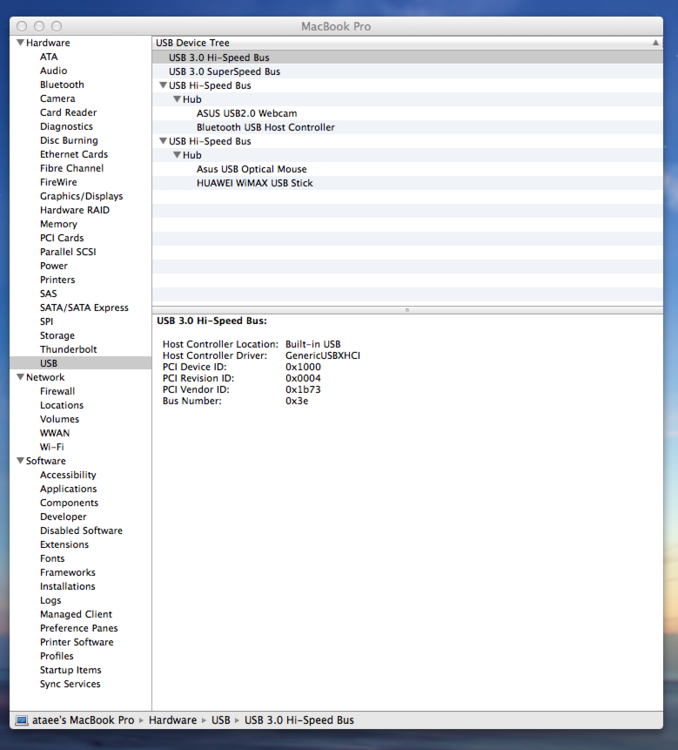Open Card Reader in sidebar
678x750 pixels.
click(68, 112)
